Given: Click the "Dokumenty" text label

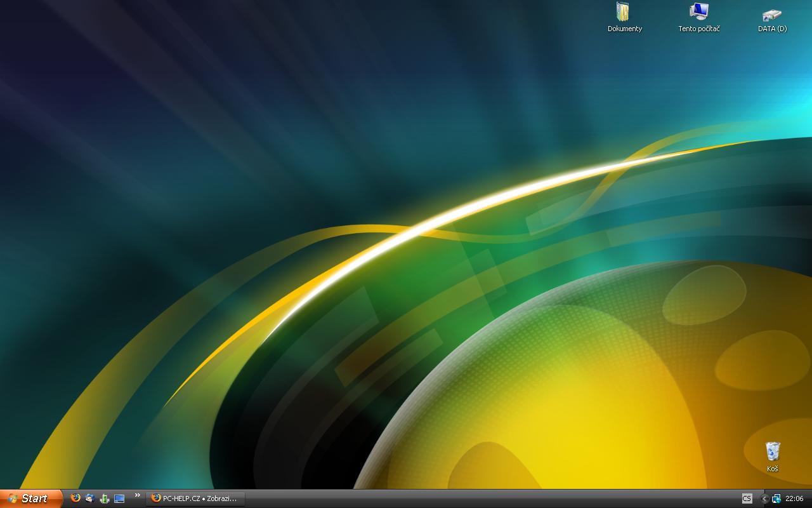Looking at the screenshot, I should click(x=625, y=29).
